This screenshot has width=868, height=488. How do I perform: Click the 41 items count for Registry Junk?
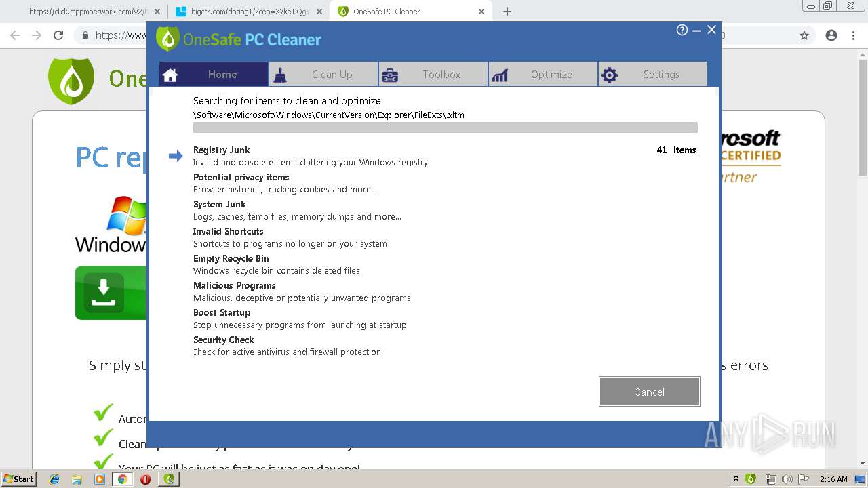pos(676,150)
